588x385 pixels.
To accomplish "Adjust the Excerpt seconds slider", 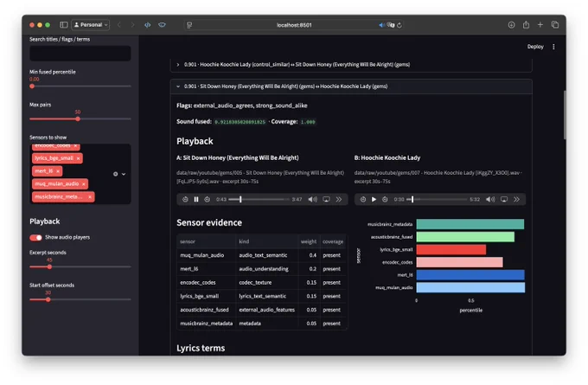I will 49,266.
